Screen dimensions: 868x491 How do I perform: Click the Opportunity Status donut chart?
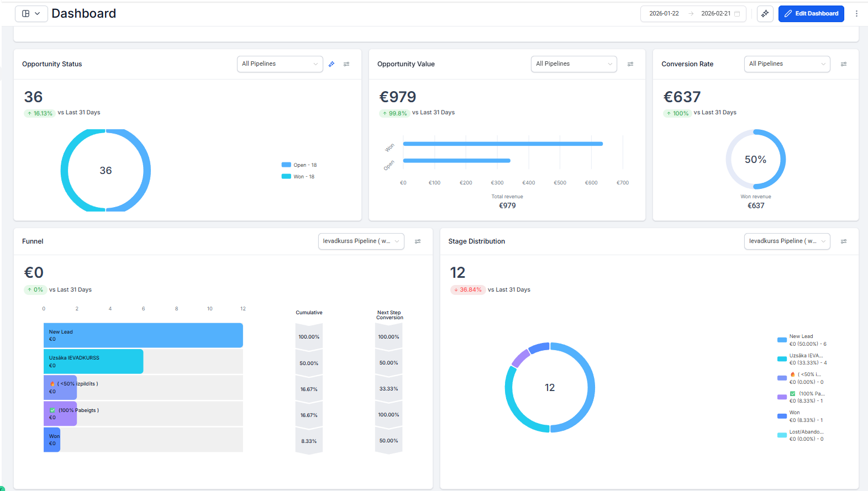point(106,170)
